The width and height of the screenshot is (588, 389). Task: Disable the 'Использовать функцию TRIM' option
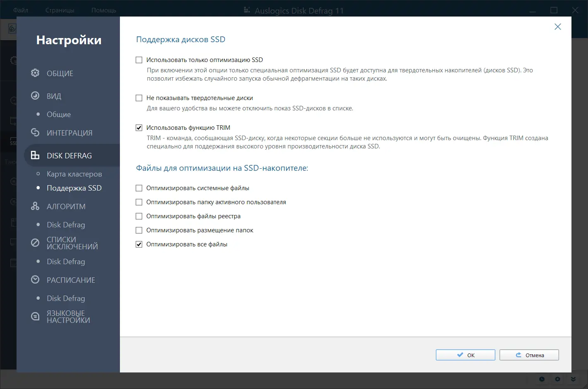click(x=139, y=127)
